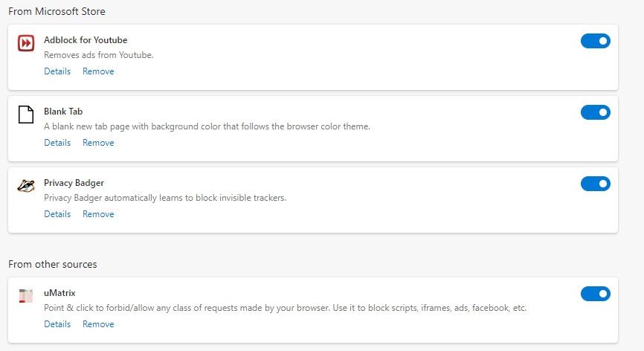Screen dimensions: 644x351
Task: Open Details for Adblock for Youtube
Action: coord(57,71)
